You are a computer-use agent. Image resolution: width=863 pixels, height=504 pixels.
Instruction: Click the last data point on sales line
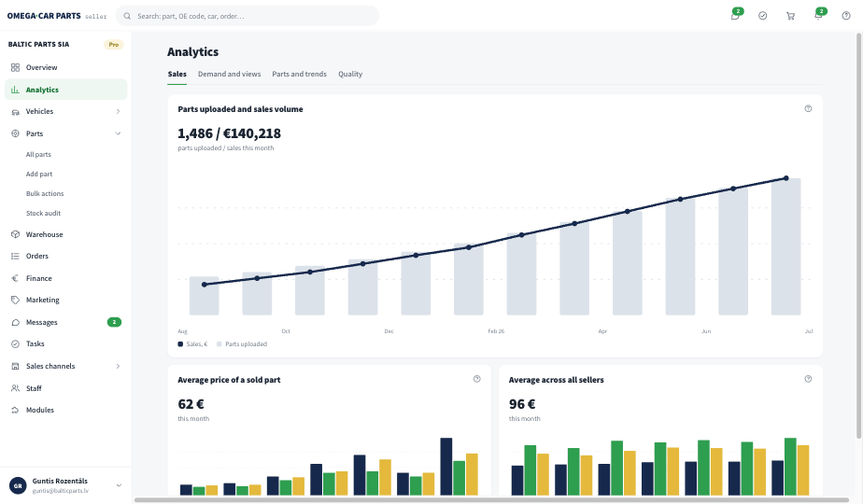(x=786, y=178)
